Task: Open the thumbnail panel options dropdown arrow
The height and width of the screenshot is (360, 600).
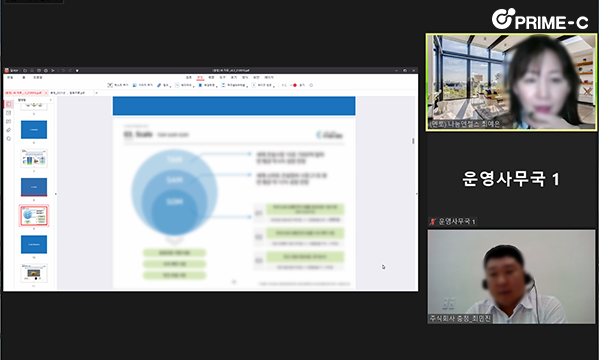Action: point(51,100)
